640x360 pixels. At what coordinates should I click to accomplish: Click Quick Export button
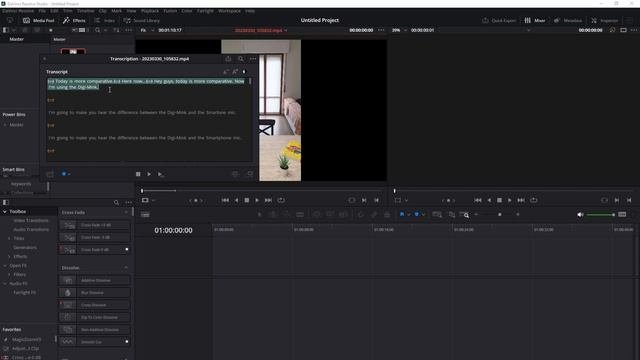[x=499, y=20]
